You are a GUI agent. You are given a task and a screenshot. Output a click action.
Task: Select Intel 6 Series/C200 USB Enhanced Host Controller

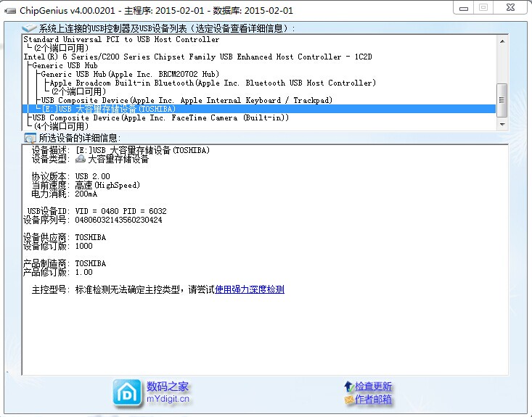pos(197,57)
